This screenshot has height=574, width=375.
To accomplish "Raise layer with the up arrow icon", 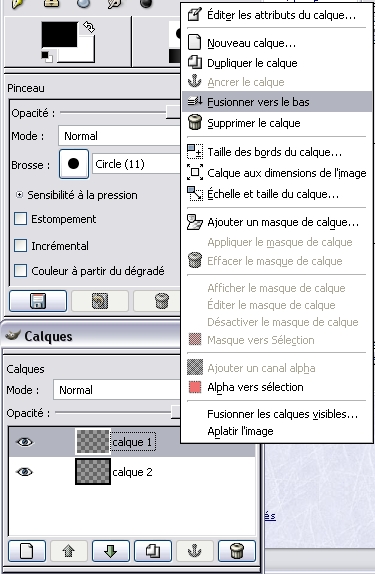I will 68,551.
